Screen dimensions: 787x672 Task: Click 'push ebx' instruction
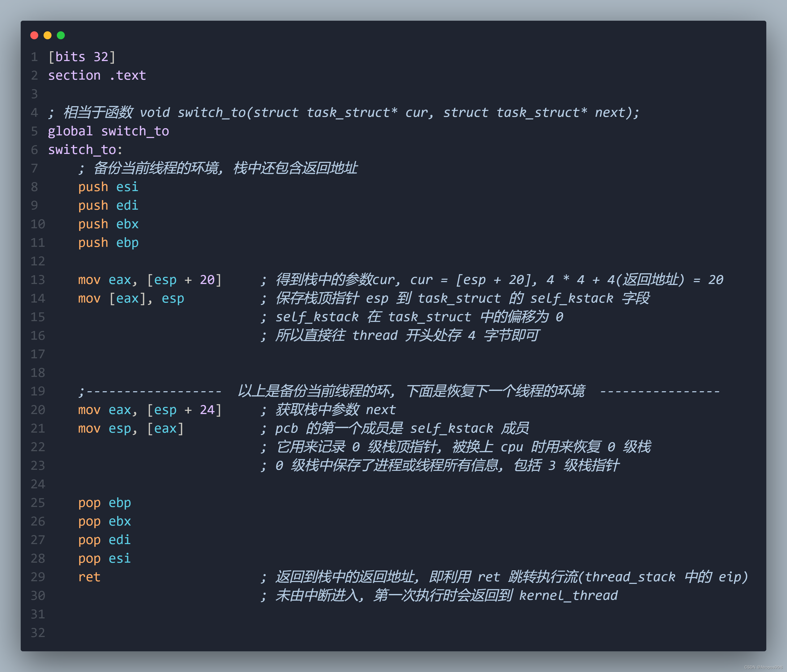click(x=108, y=224)
